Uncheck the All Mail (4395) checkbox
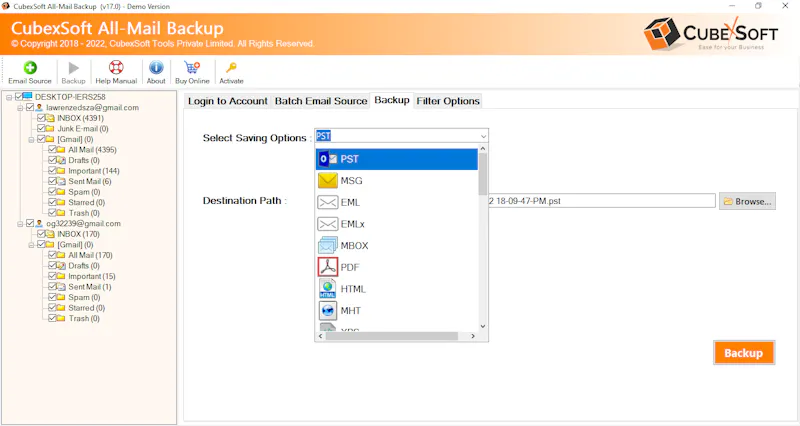800x426 pixels. point(53,149)
